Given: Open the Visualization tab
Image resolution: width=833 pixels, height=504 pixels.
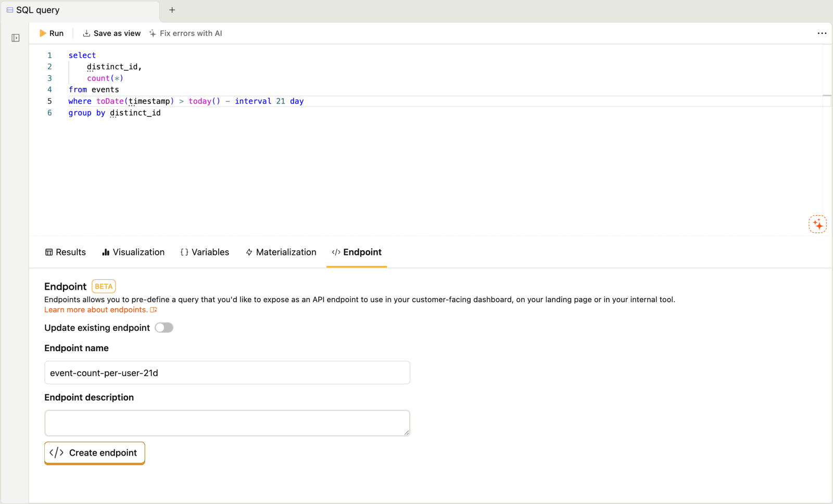Looking at the screenshot, I should click(x=133, y=252).
